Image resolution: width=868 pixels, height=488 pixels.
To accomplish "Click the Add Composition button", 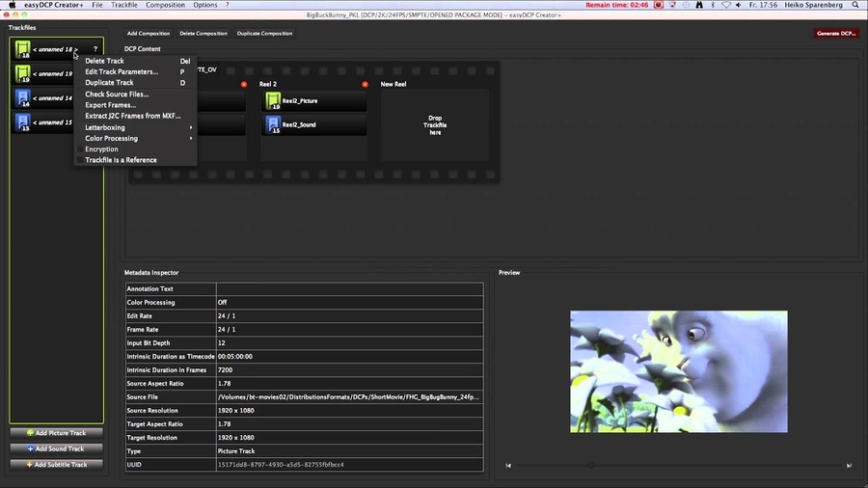I will [x=148, y=33].
